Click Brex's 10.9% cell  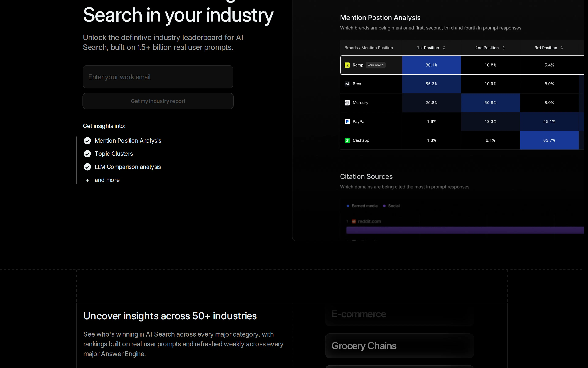490,84
